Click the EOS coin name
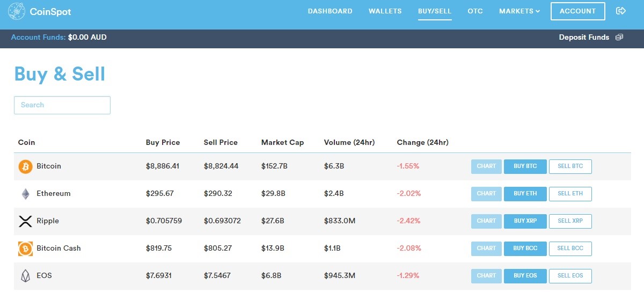 coord(44,276)
